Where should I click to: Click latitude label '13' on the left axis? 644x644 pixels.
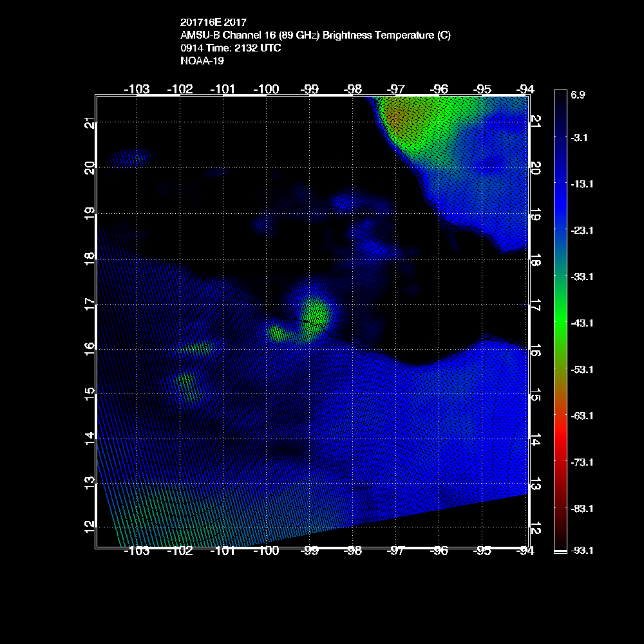89,484
